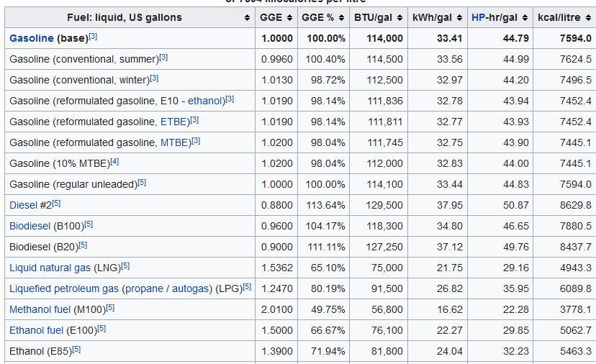Viewport: 596px width, 364px height.
Task: Click citation [4] next to 10% MTBE
Action: [114, 161]
